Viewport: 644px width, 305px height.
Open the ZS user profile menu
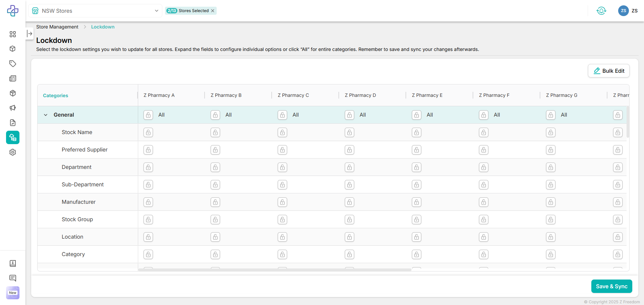click(x=628, y=11)
